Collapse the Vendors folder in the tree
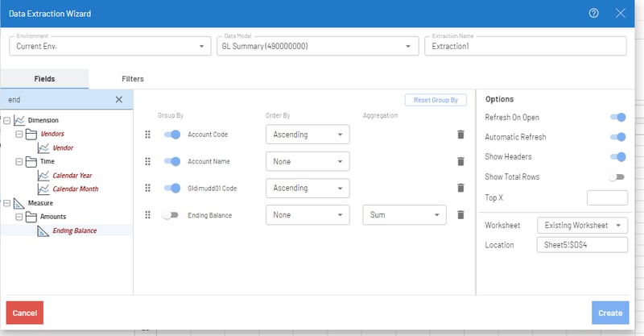 coord(19,134)
